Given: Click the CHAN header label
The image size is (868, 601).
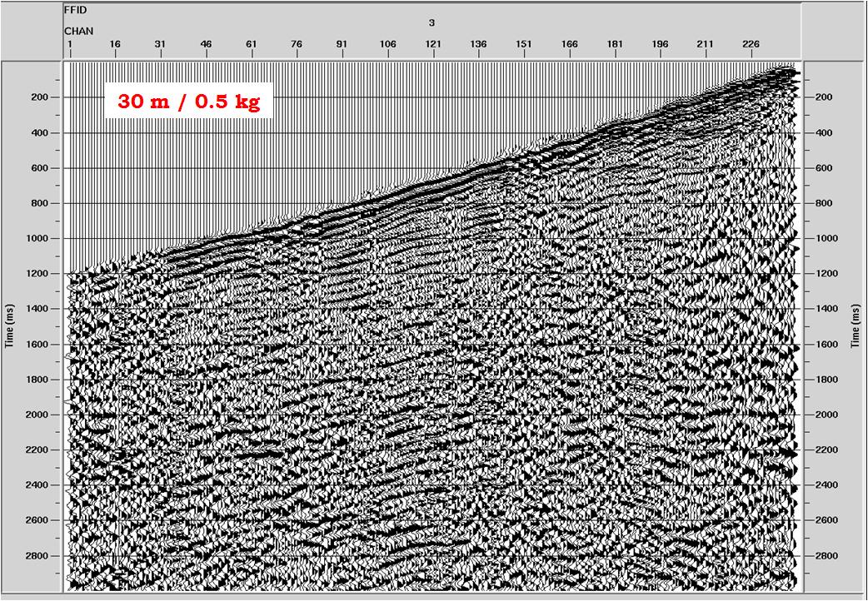Looking at the screenshot, I should [x=78, y=32].
